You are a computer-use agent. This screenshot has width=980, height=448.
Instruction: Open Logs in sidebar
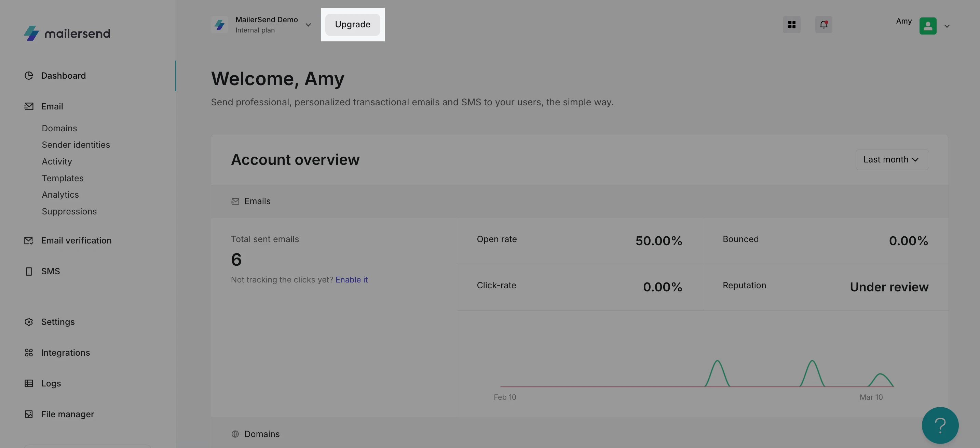[x=51, y=383]
